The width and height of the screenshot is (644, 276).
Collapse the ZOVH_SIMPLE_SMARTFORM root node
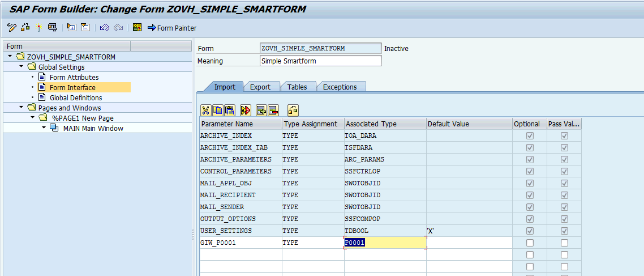coord(10,56)
